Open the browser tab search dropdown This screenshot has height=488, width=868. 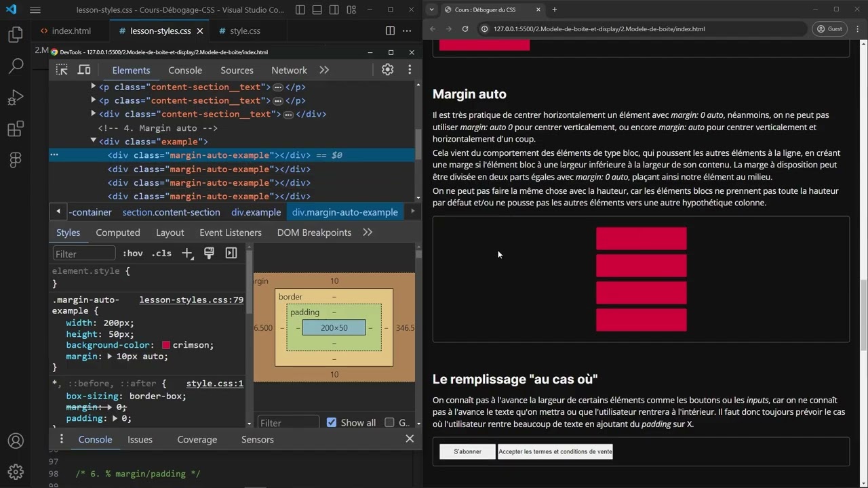[431, 9]
